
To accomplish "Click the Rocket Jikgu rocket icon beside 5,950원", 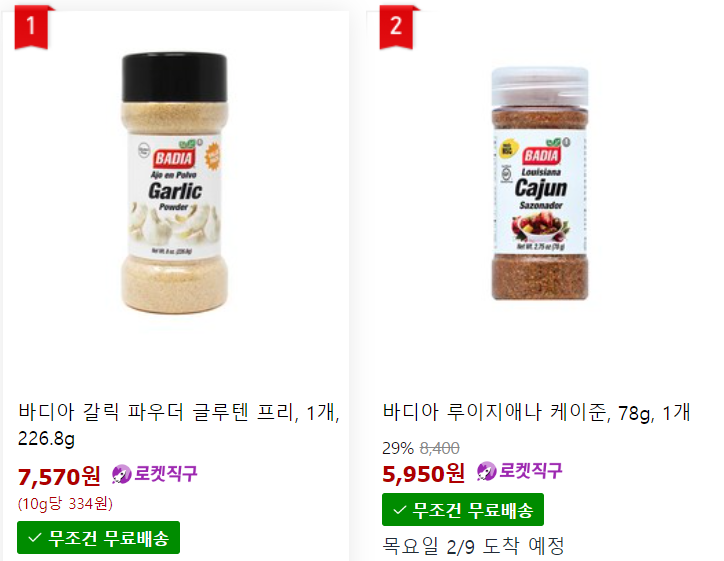I will [x=486, y=471].
